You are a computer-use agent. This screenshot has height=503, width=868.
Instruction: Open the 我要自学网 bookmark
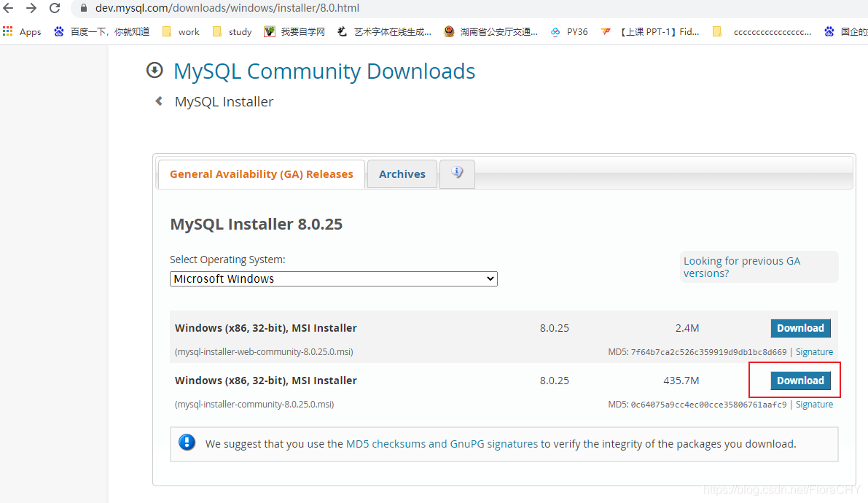(301, 31)
